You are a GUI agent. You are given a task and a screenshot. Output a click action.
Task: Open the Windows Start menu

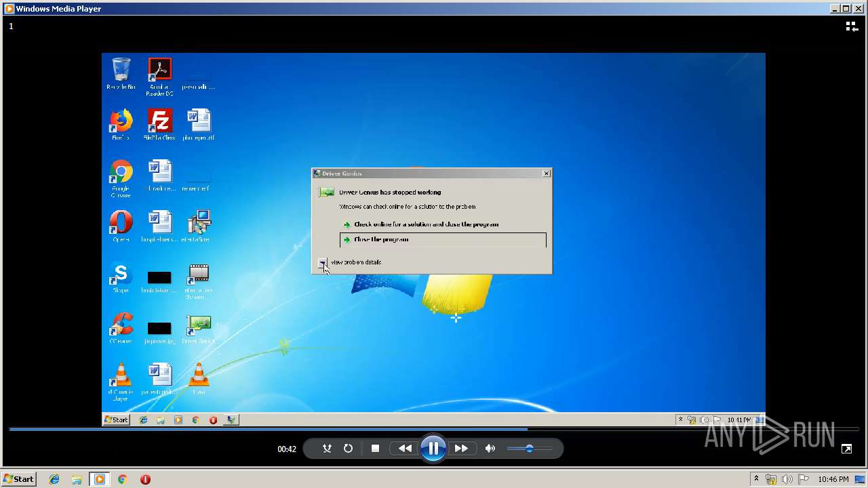pyautogui.click(x=19, y=479)
